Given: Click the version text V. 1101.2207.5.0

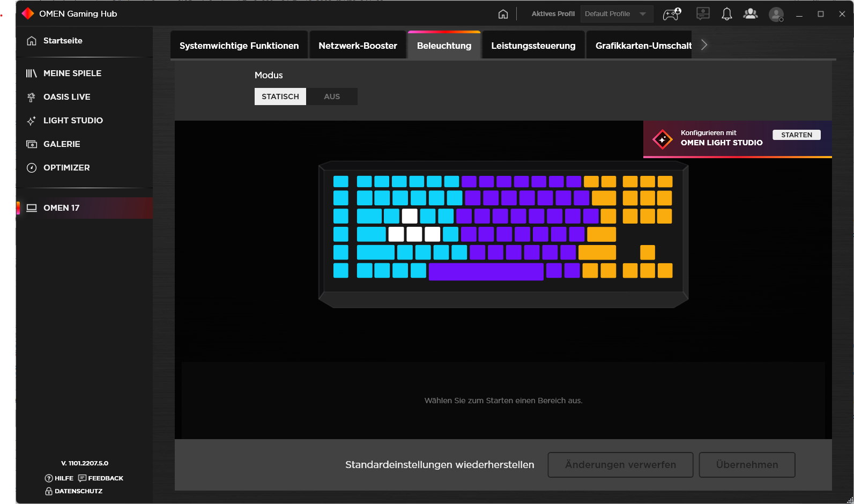Looking at the screenshot, I should point(85,463).
